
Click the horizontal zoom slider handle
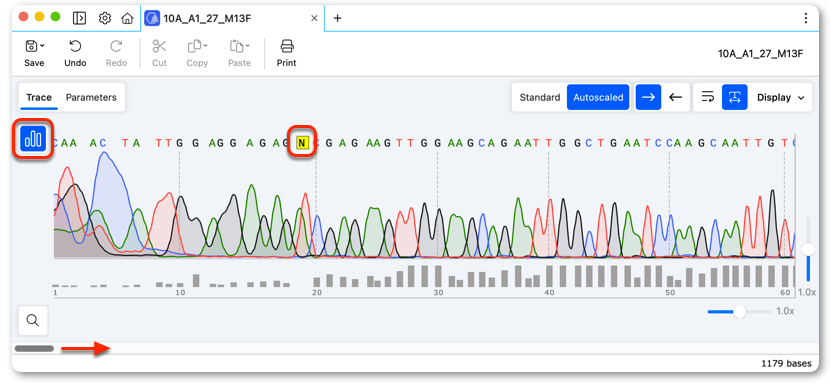739,312
